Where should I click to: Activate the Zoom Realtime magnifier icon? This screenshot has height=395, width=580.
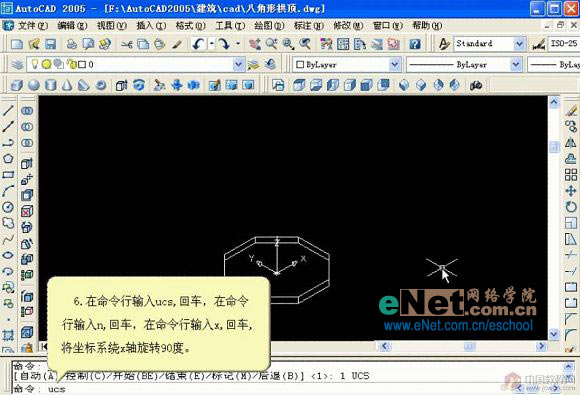click(272, 44)
